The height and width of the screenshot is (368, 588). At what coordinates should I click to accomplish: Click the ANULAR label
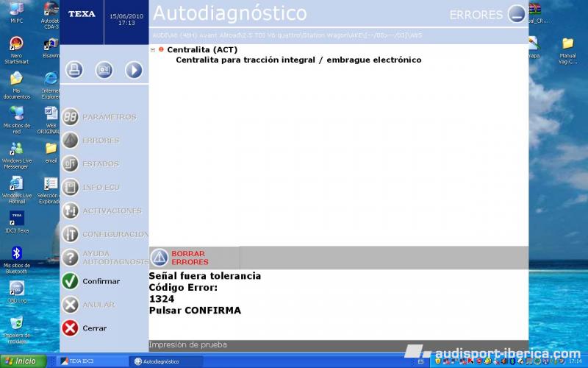(x=98, y=305)
